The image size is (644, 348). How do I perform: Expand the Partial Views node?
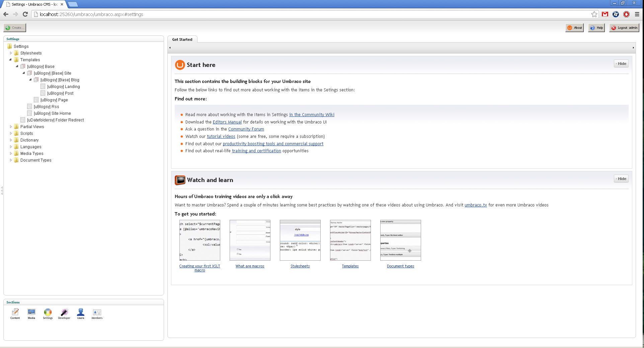point(11,126)
